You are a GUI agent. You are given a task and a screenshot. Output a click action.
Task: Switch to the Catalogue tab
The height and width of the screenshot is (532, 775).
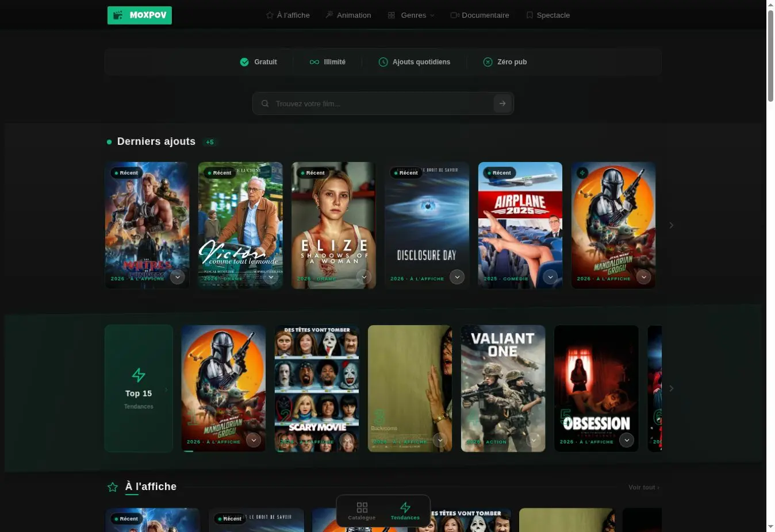[362, 511]
